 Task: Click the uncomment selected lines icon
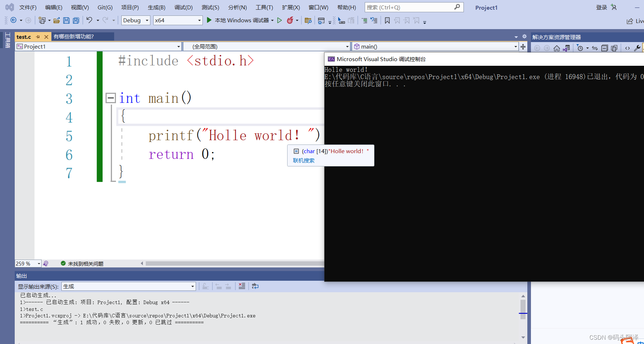374,20
